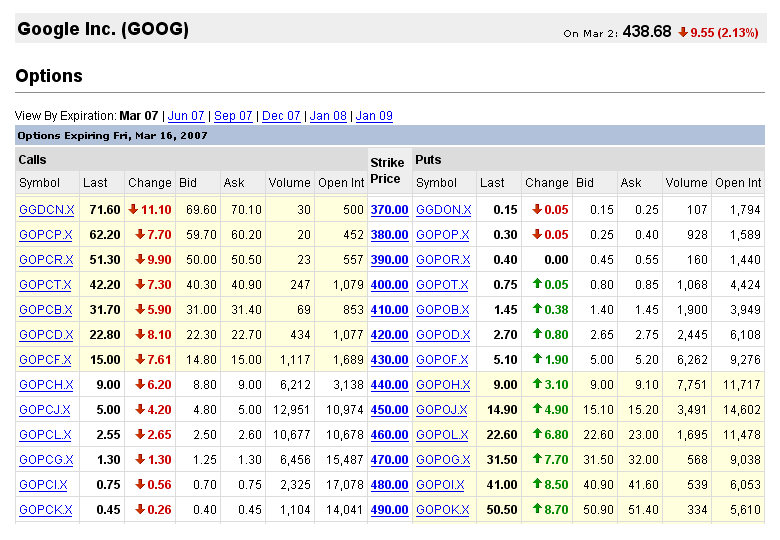Open call option symbol GOPCK.X

[x=46, y=510]
